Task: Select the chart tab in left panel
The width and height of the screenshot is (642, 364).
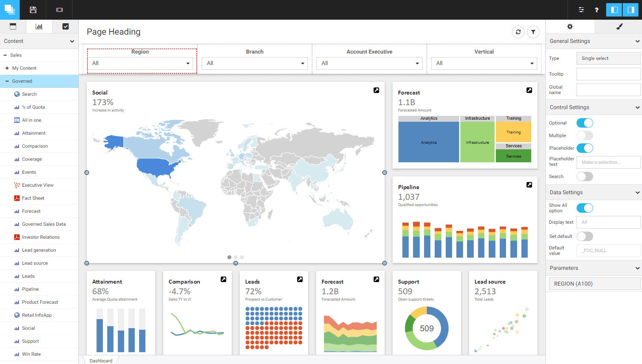Action: [x=39, y=26]
